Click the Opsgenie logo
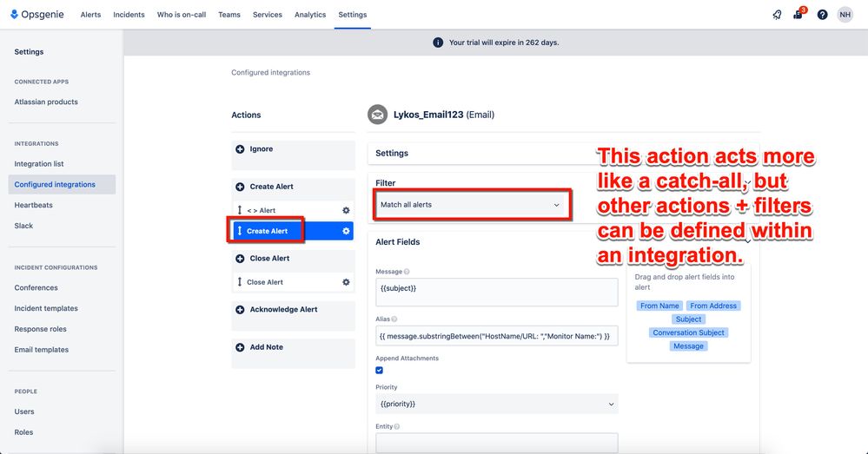The image size is (868, 454). point(37,15)
